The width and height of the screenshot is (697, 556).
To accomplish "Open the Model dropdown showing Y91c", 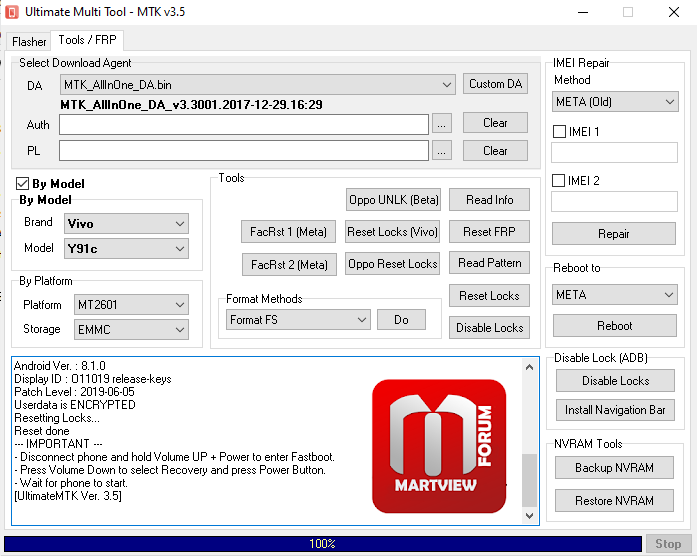I will (x=126, y=248).
